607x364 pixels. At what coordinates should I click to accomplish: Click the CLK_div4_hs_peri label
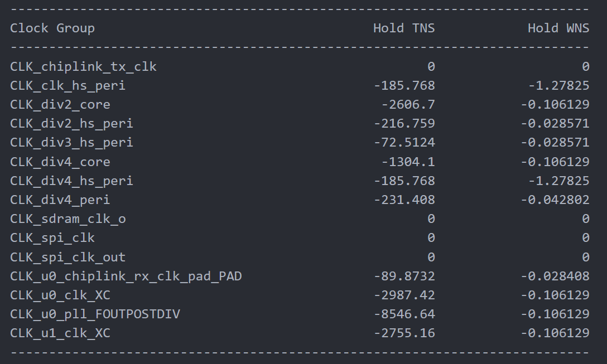point(71,181)
